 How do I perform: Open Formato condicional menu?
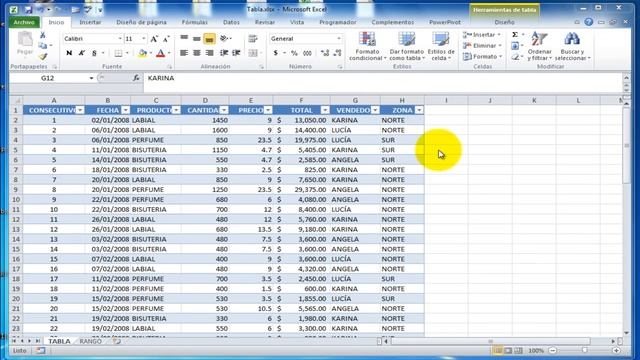coord(367,47)
